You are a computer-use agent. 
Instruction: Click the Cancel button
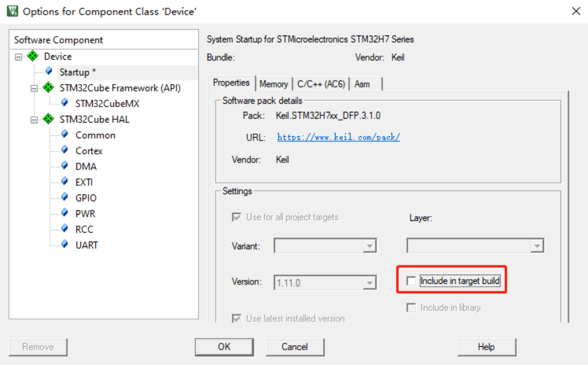pos(295,347)
